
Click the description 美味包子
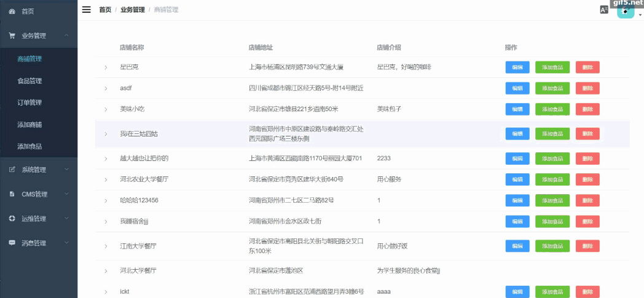tap(389, 109)
